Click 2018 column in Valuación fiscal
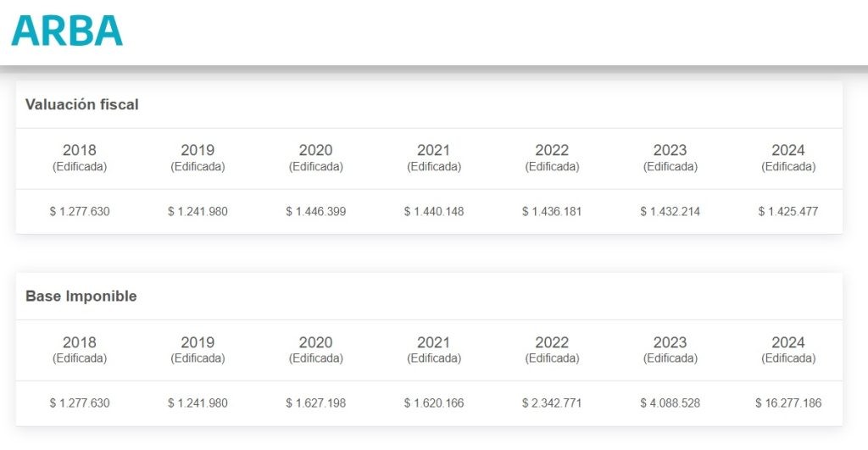Screen dimensions: 868x450 point(79,157)
